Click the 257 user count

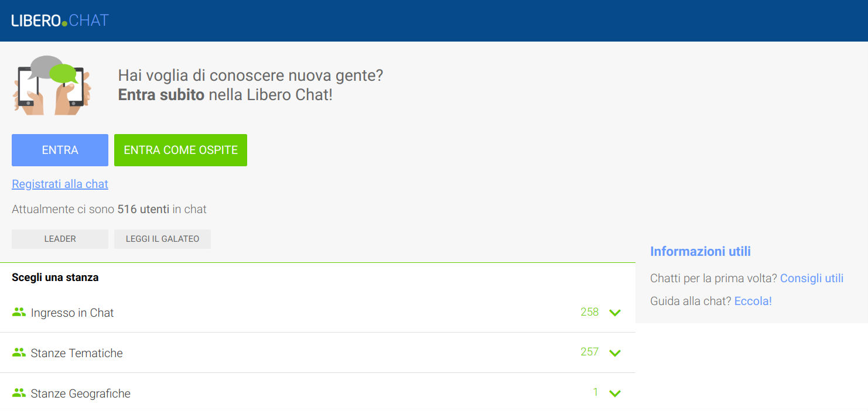(589, 352)
